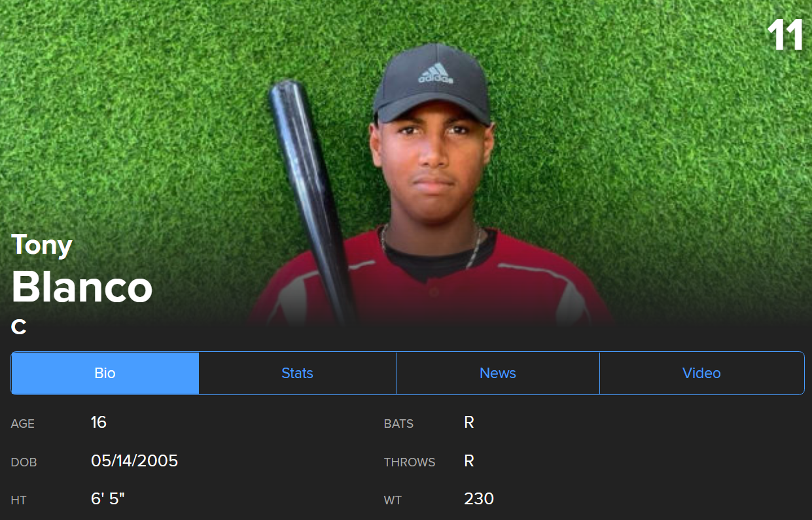Viewport: 812px width, 520px height.
Task: Click the Adidas logo on the cap
Action: (x=436, y=72)
